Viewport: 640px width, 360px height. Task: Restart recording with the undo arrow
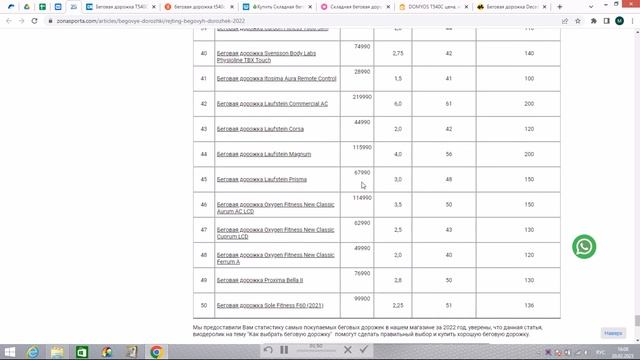pos(268,350)
